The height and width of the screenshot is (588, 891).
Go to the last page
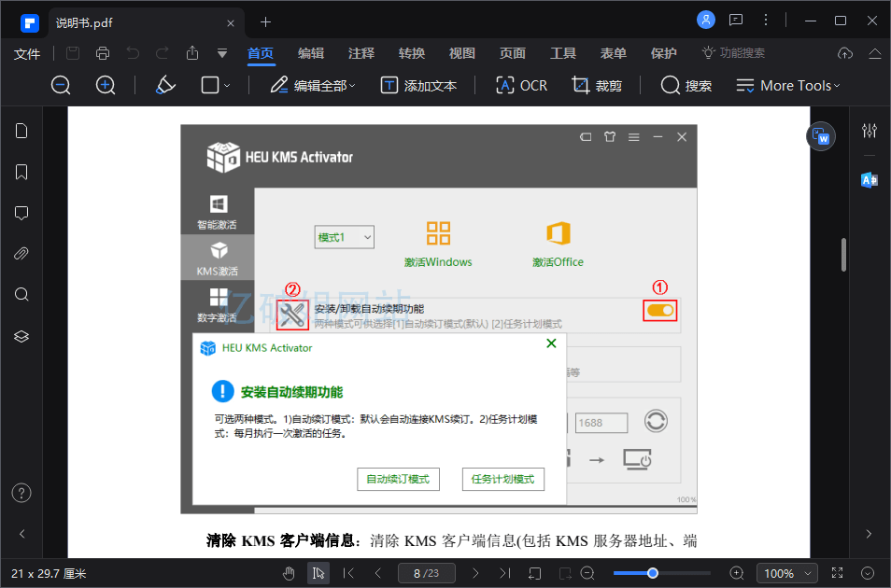(504, 574)
